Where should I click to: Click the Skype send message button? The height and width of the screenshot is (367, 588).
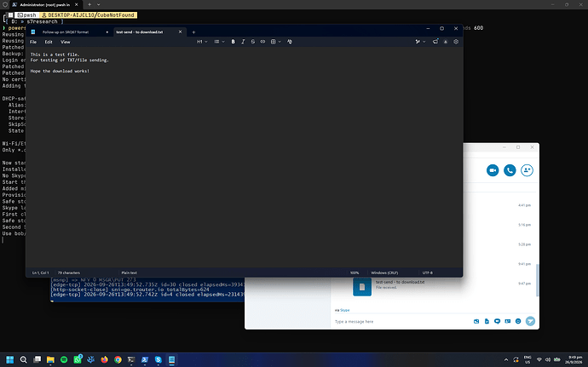click(530, 321)
